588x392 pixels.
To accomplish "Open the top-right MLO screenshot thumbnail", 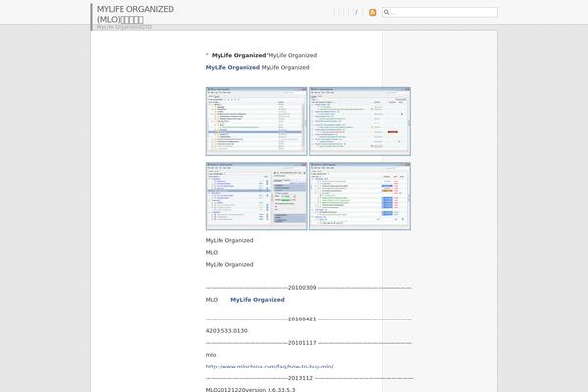I will click(360, 122).
